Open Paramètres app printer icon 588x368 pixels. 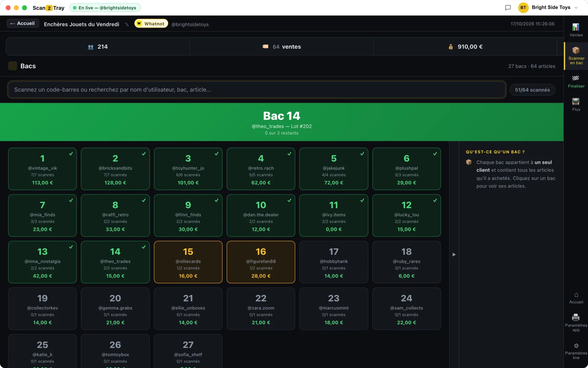pos(576,317)
